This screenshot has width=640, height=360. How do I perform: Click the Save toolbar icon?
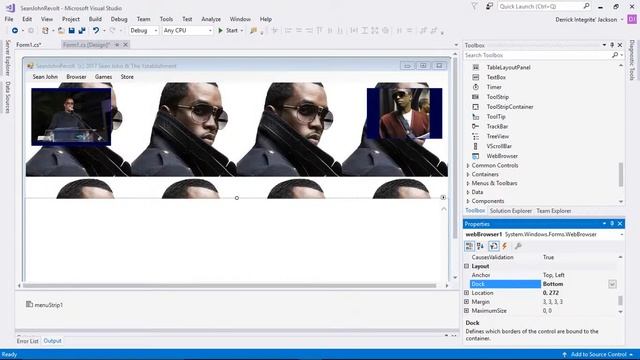point(71,31)
